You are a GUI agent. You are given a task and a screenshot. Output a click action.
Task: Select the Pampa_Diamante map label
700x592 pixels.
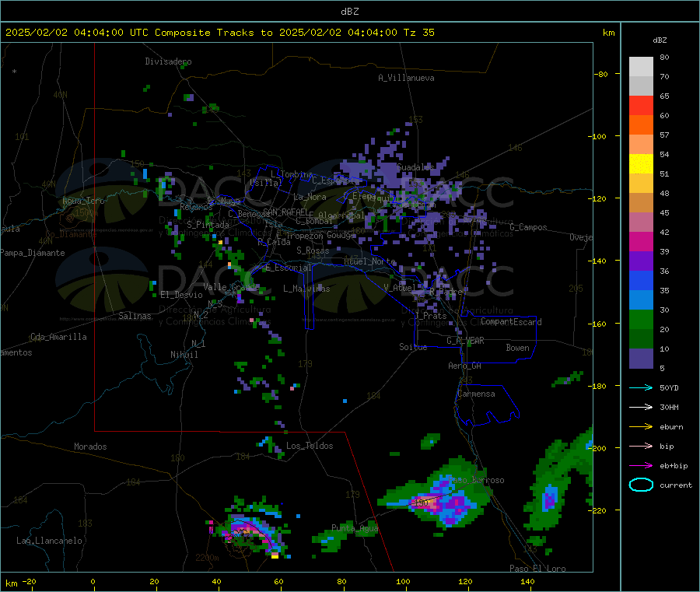pos(33,253)
